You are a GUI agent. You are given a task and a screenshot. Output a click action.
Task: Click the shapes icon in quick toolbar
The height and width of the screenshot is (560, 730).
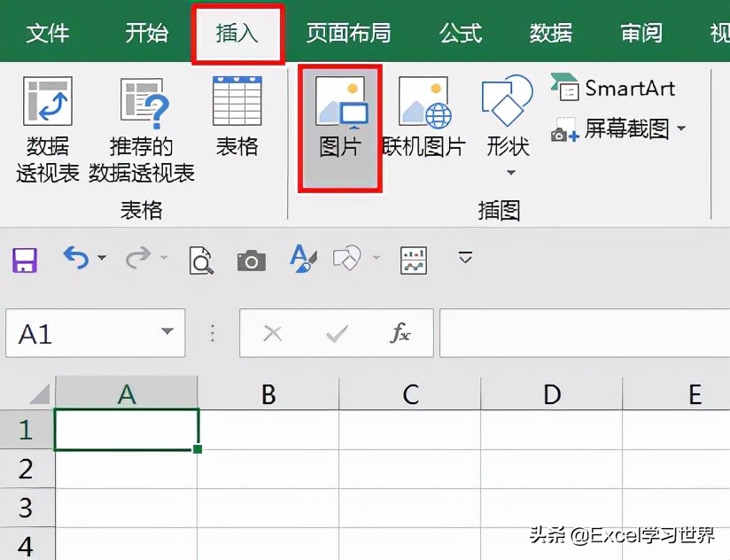click(x=347, y=258)
